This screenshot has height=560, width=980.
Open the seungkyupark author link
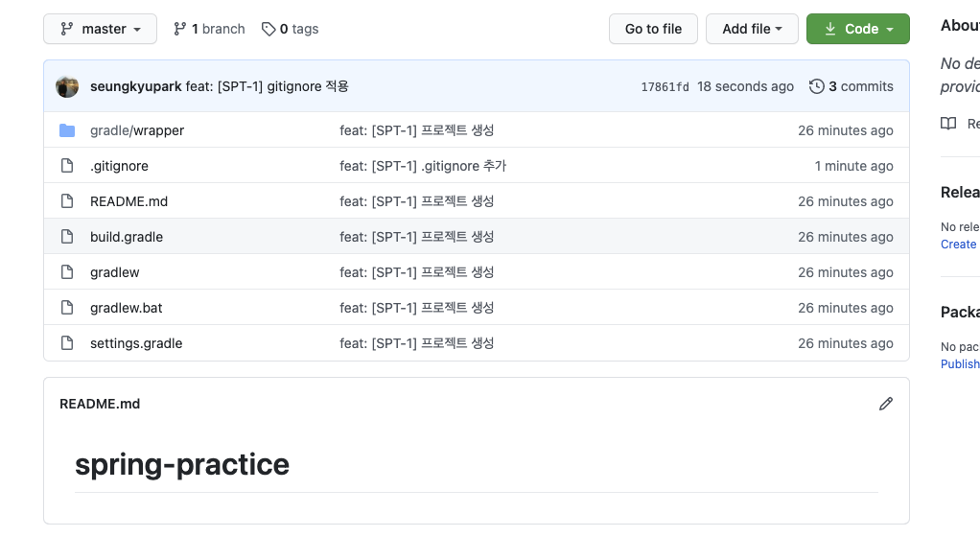[x=135, y=86]
